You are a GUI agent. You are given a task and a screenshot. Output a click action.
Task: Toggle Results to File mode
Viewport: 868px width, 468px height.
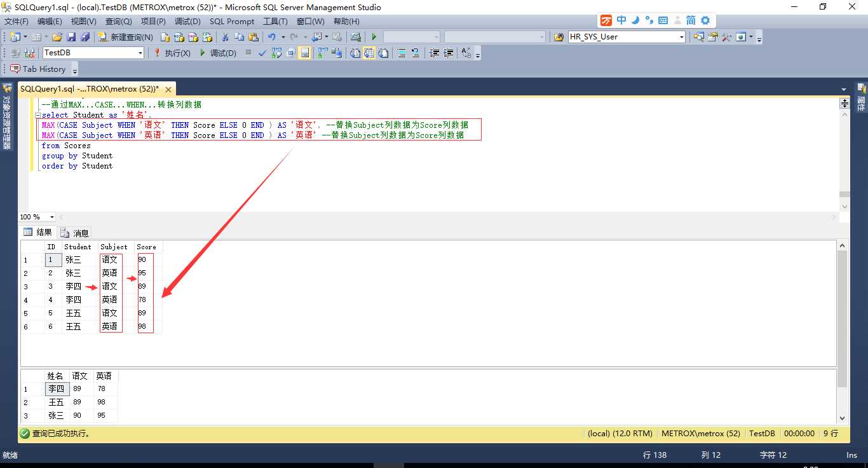383,53
